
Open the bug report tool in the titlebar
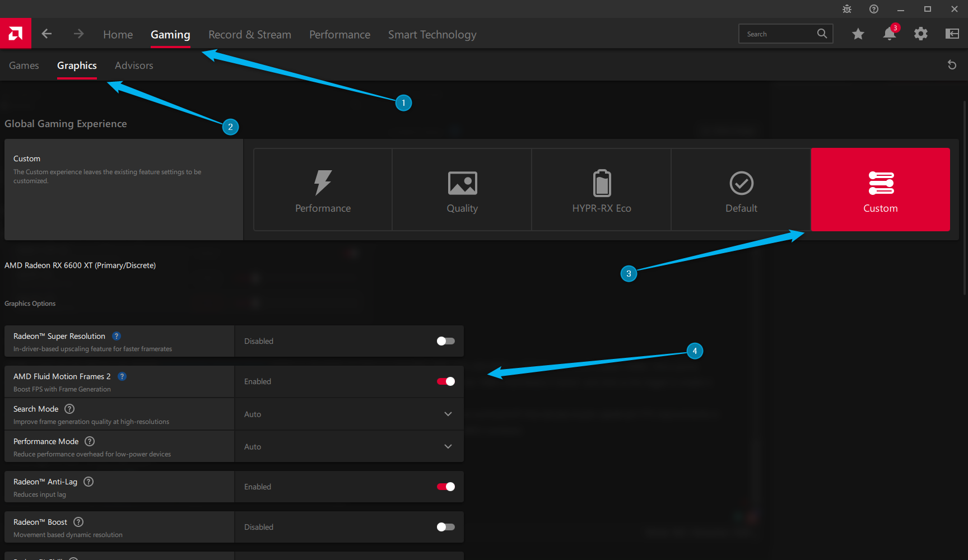pyautogui.click(x=846, y=9)
